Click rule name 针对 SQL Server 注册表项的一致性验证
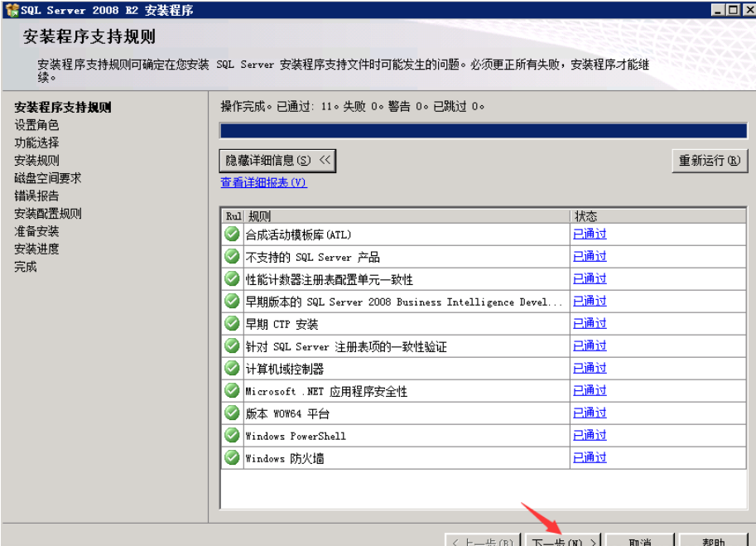This screenshot has height=546, width=756. point(346,347)
